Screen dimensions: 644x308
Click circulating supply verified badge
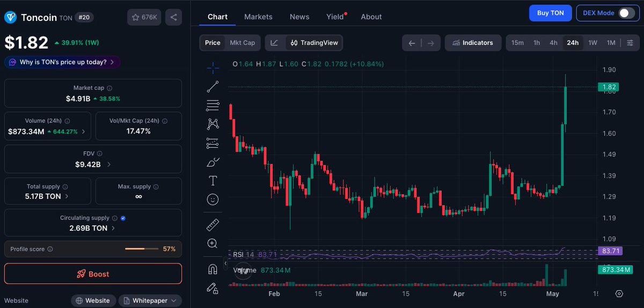tap(123, 218)
